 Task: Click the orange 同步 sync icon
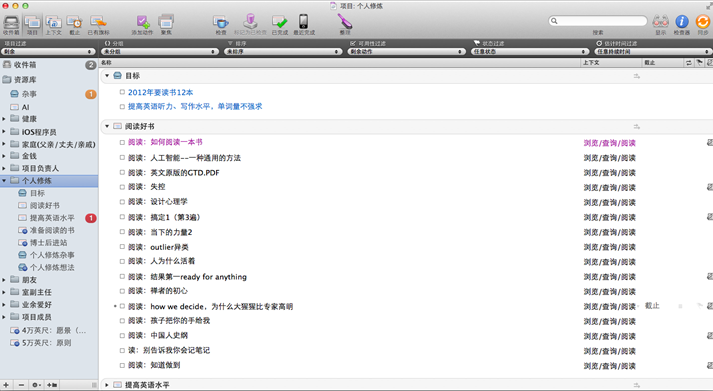point(703,21)
